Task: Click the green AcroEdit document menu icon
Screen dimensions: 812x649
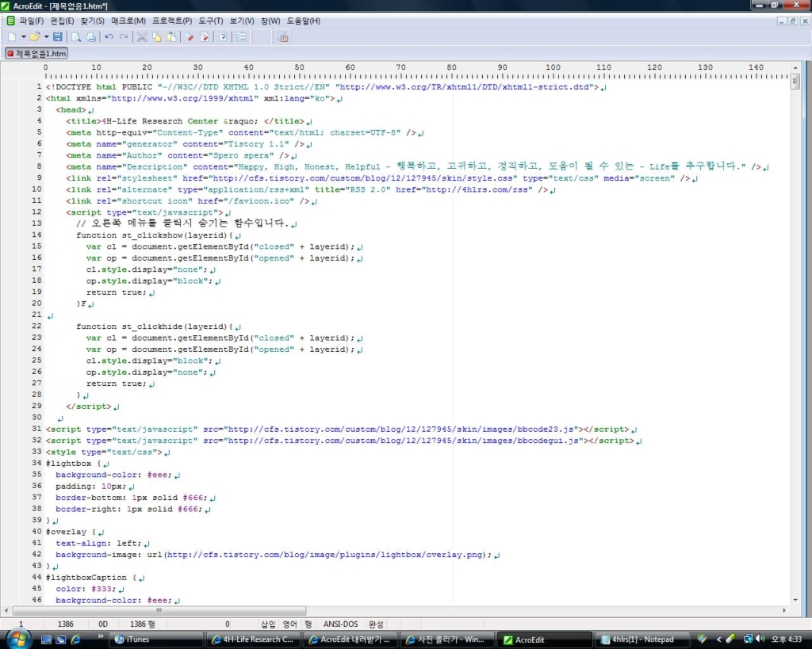Action: coord(10,21)
